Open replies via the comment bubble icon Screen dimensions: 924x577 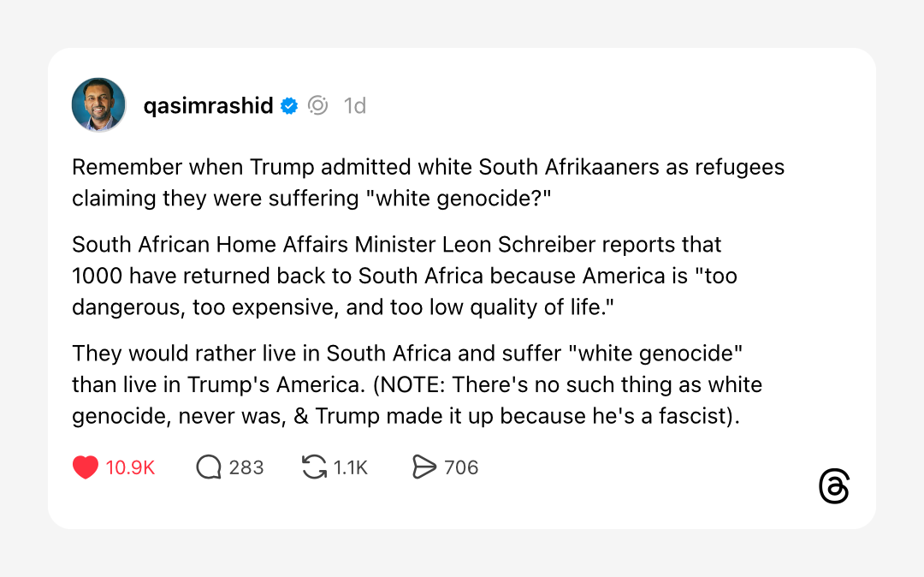coord(209,467)
